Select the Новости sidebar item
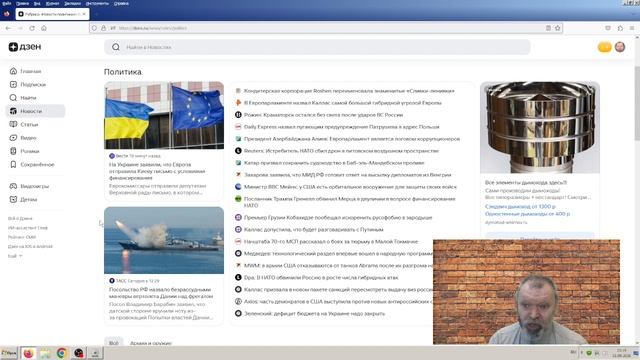This screenshot has height=360, width=640. click(35, 111)
